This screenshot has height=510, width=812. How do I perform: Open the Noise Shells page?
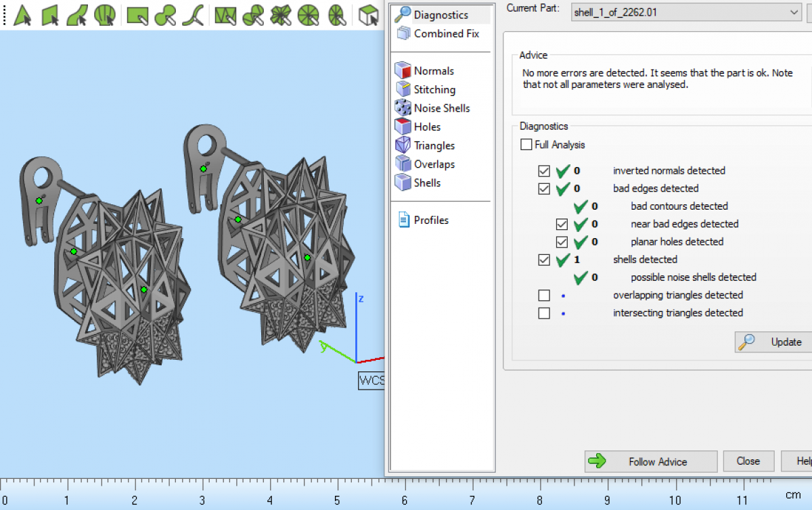pos(441,108)
